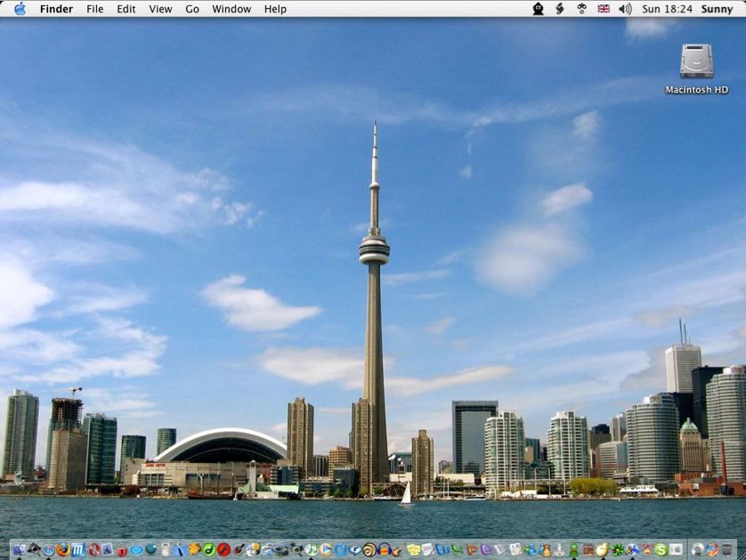
Task: Click the hooded figure menu bar icon
Action: pyautogui.click(x=538, y=9)
